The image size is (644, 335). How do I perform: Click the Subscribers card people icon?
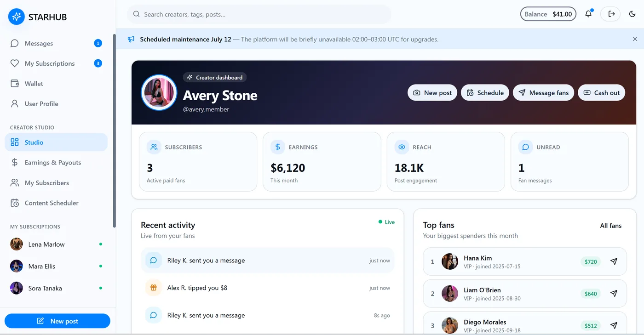(154, 147)
